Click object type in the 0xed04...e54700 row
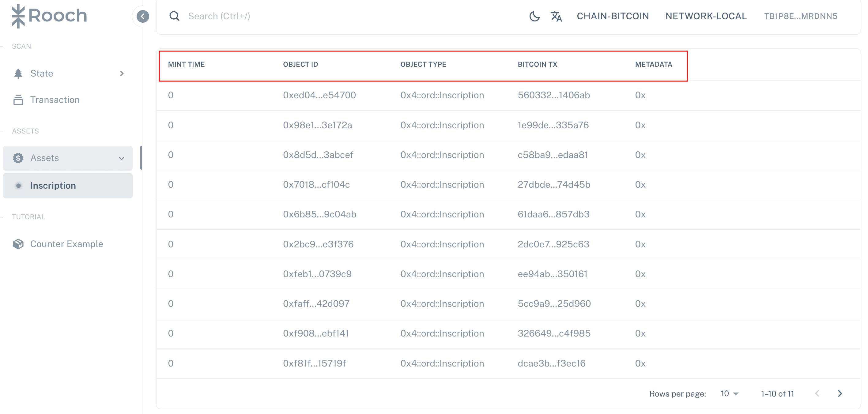This screenshot has width=868, height=414. tap(442, 95)
